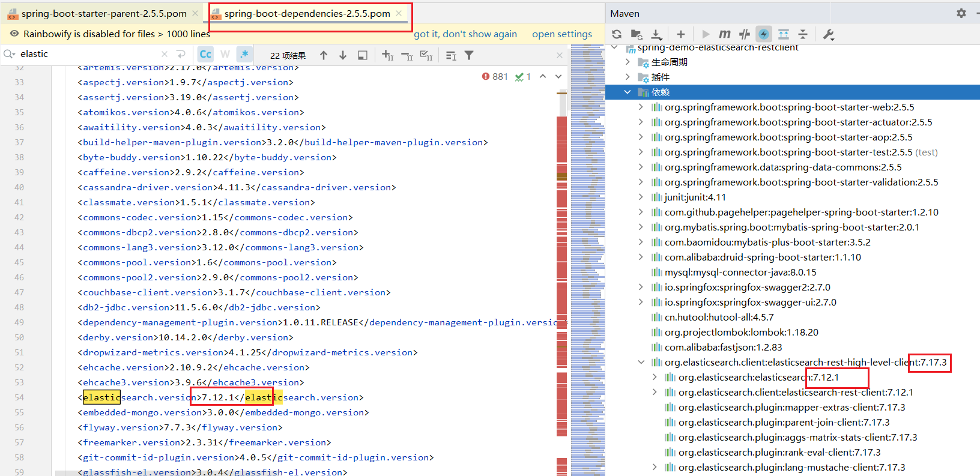Click the flyway.version 7.7.3 line
The width and height of the screenshot is (980, 476).
(180, 427)
